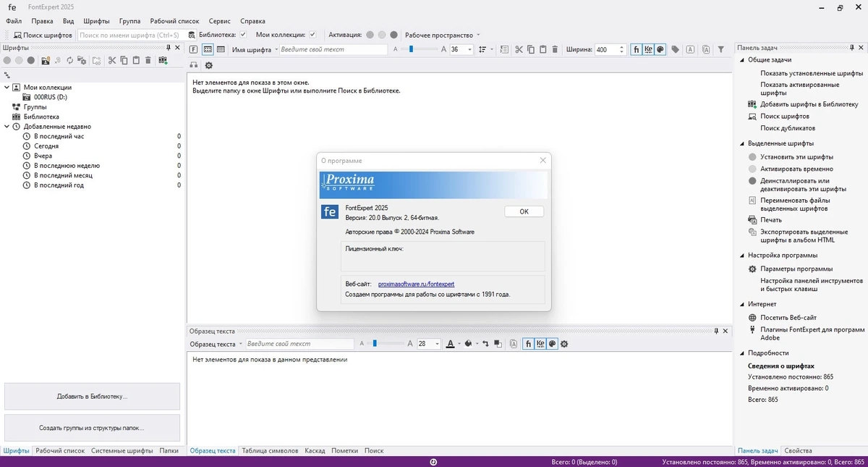Viewport: 868px width, 467px height.
Task: Click the text color A swatch in sample toolbar
Action: 450,344
